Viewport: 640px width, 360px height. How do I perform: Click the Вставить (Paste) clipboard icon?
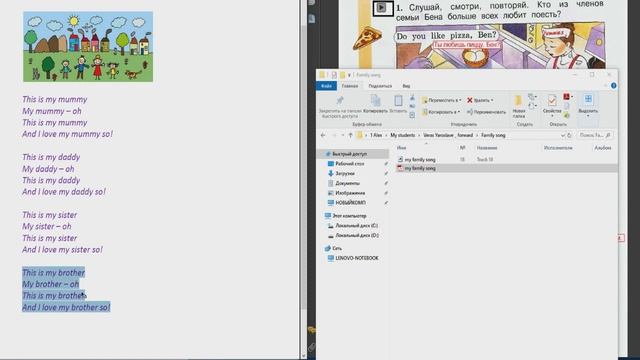(x=398, y=100)
